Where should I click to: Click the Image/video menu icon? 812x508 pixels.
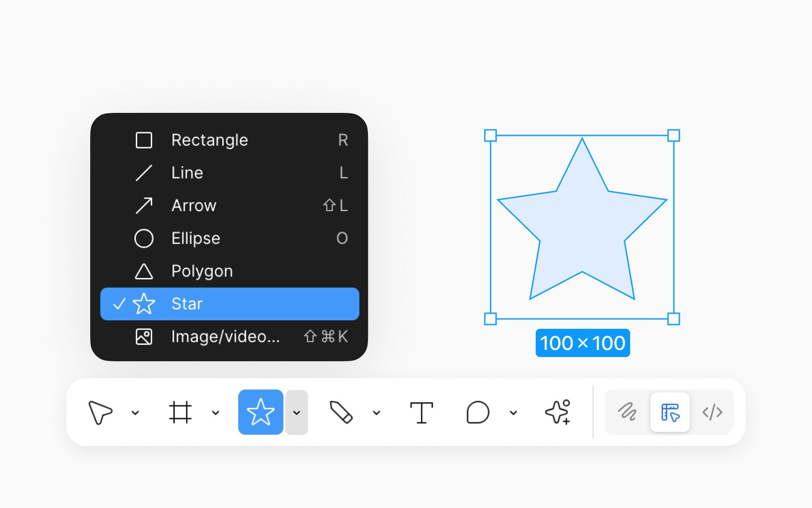pyautogui.click(x=144, y=336)
